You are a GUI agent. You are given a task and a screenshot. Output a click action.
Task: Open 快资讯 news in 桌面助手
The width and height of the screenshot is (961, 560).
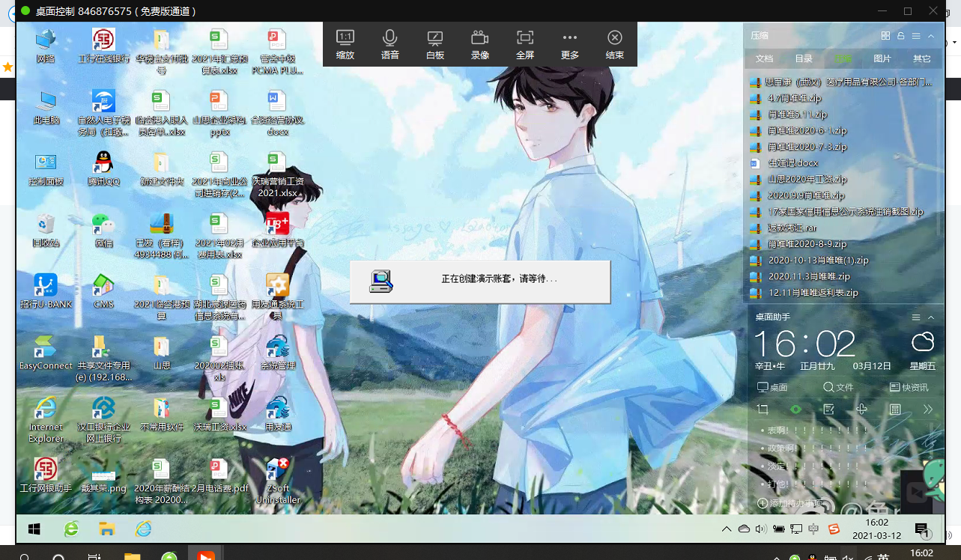pos(909,388)
